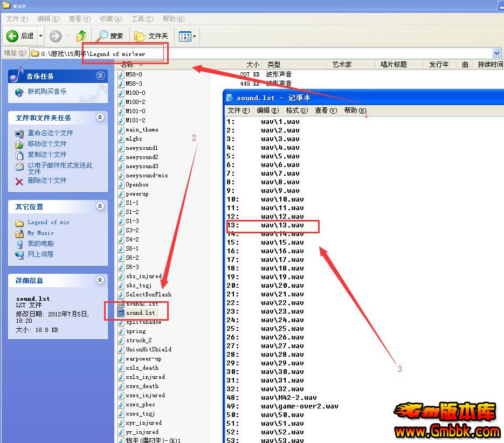
Task: Select the sound.lst file icon
Action: 121,313
